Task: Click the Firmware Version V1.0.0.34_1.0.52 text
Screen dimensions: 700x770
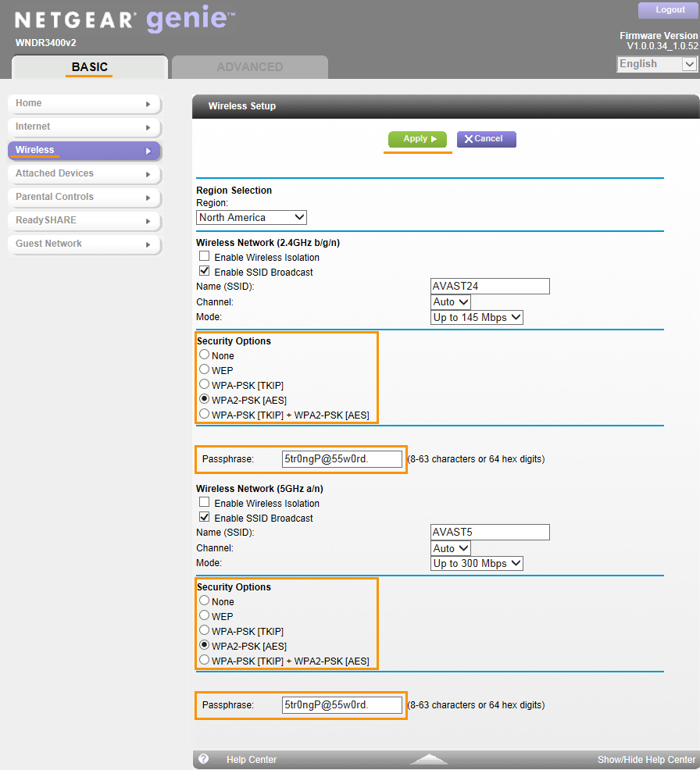Action: [659, 41]
